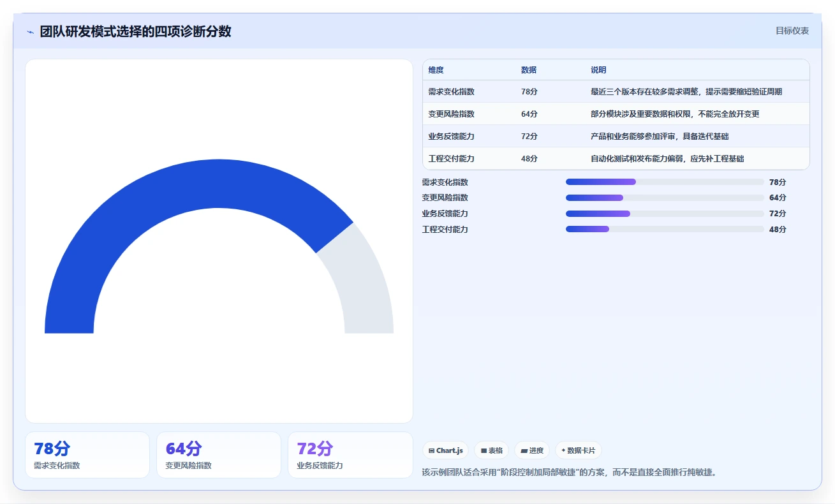
Task: Select the Chart.js chip
Action: pyautogui.click(x=445, y=450)
